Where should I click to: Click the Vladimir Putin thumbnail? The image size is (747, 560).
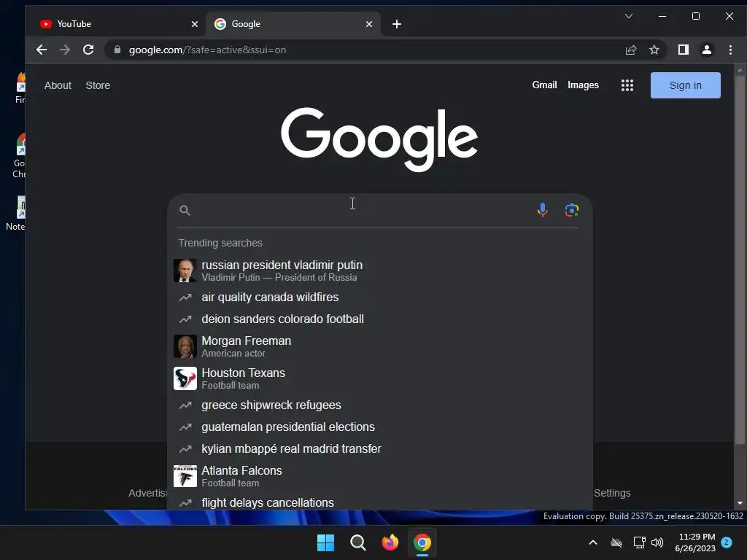tap(185, 271)
